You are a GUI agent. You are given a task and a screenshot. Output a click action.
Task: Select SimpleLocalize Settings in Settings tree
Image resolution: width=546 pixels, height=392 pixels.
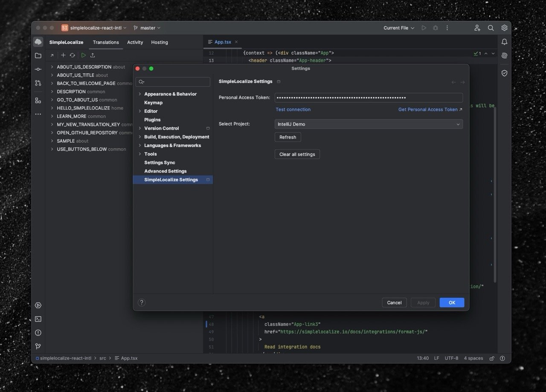pos(173,180)
